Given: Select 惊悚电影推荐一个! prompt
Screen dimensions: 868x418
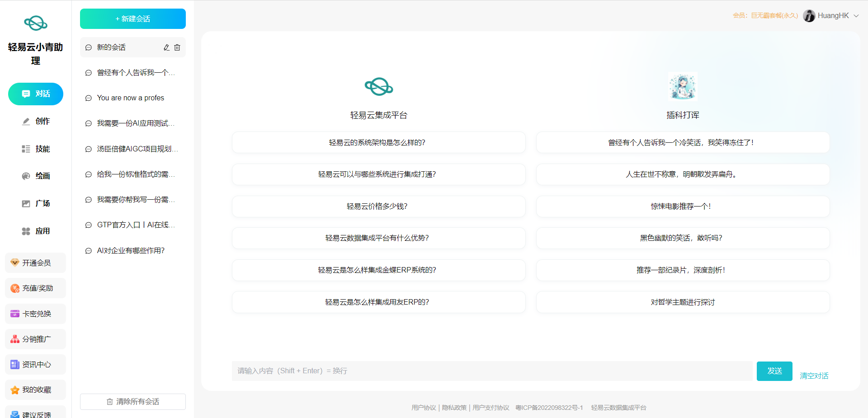Looking at the screenshot, I should click(x=683, y=207).
